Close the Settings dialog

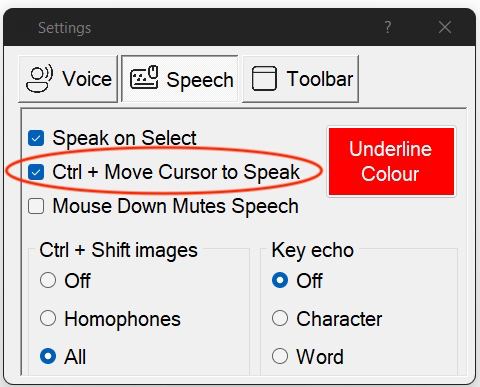(x=445, y=27)
